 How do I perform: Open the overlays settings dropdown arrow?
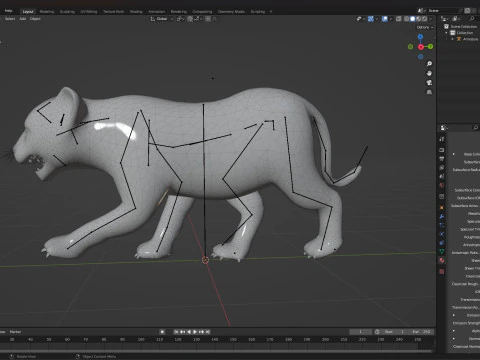tap(391, 19)
